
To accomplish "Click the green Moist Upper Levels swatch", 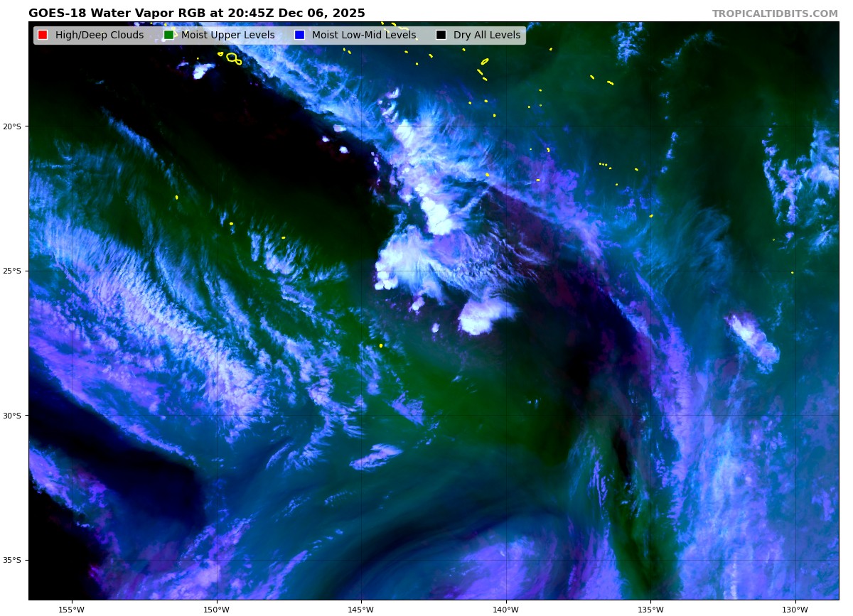I will 168,36.
